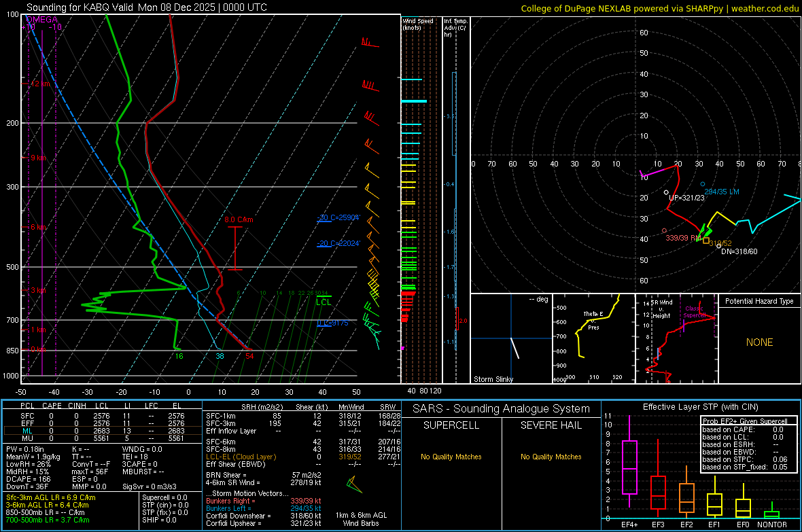
Task: Click the sounding title for KABQ
Action: (146, 7)
